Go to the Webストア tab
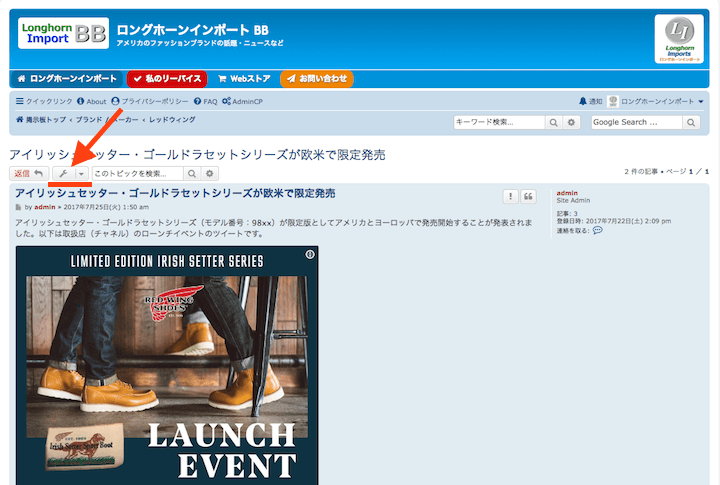Viewport: 720px width, 485px height. click(244, 79)
